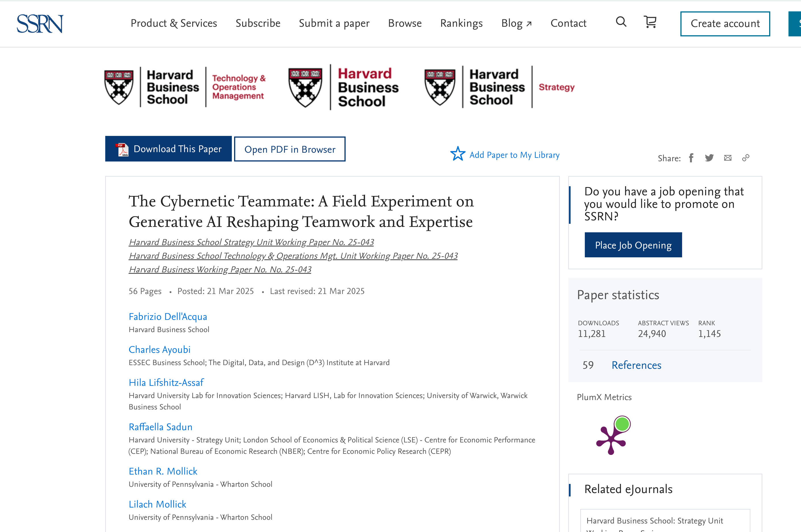Open the Browse menu
Viewport: 801px width, 532px height.
point(404,23)
